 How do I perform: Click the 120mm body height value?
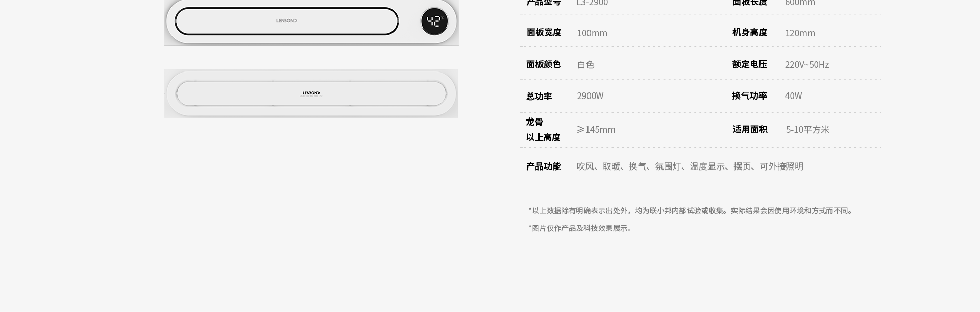(800, 33)
